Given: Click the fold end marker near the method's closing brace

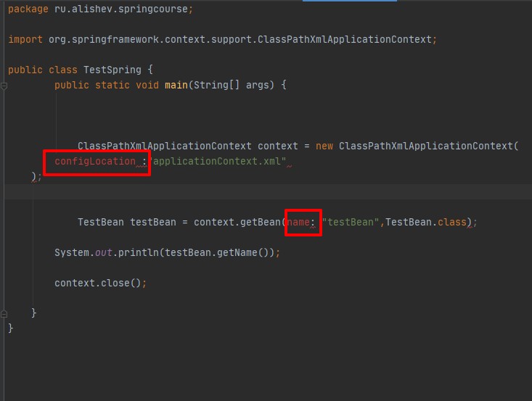Looking at the screenshot, I should pyautogui.click(x=4, y=313).
